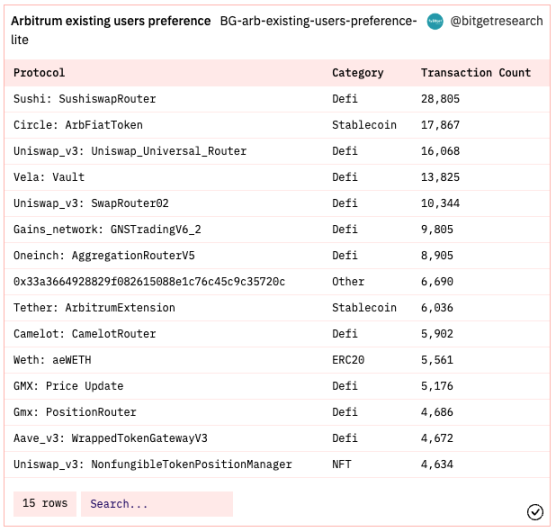Click the 0x33a3664928829f address cell

149,282
